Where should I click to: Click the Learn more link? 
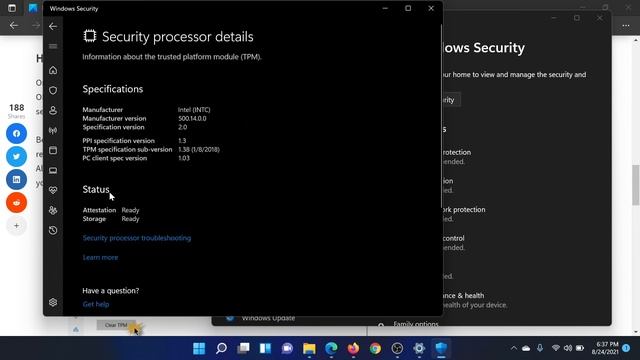100,258
